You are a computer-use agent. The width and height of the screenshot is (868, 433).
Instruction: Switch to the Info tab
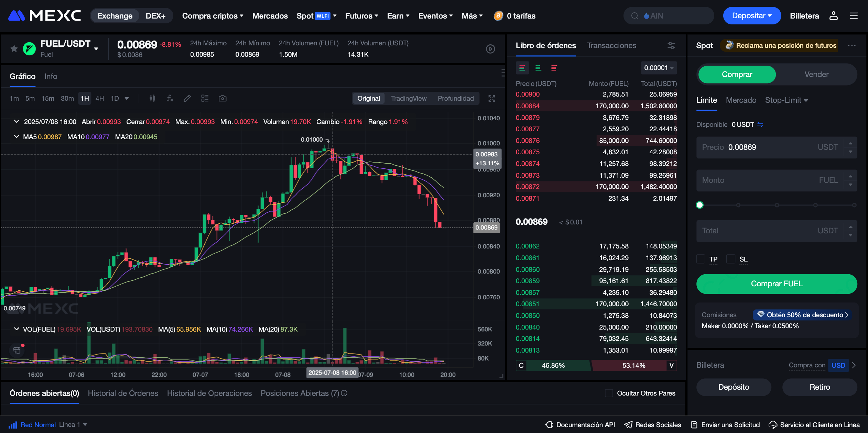point(51,76)
